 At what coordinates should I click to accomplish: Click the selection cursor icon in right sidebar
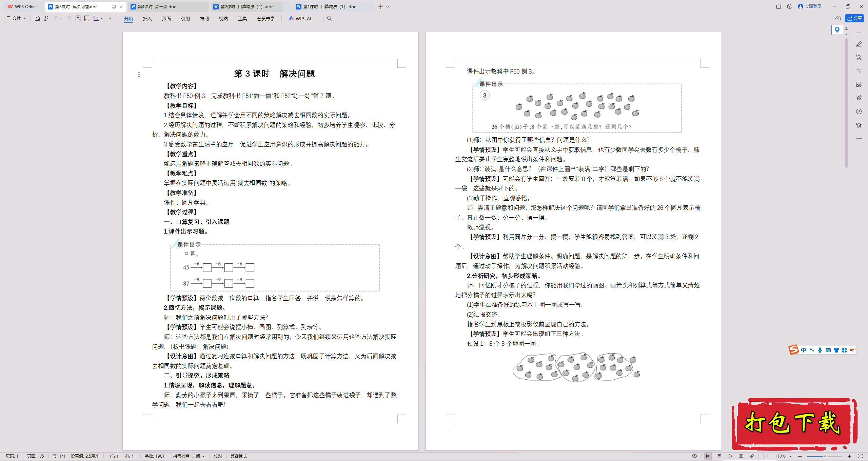point(859,57)
